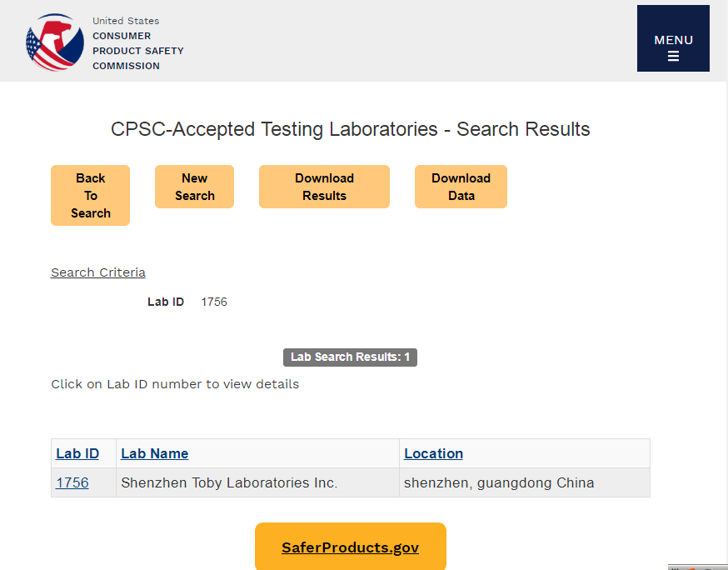Click the Download Results button
Image resolution: width=728 pixels, height=570 pixels.
pos(324,187)
